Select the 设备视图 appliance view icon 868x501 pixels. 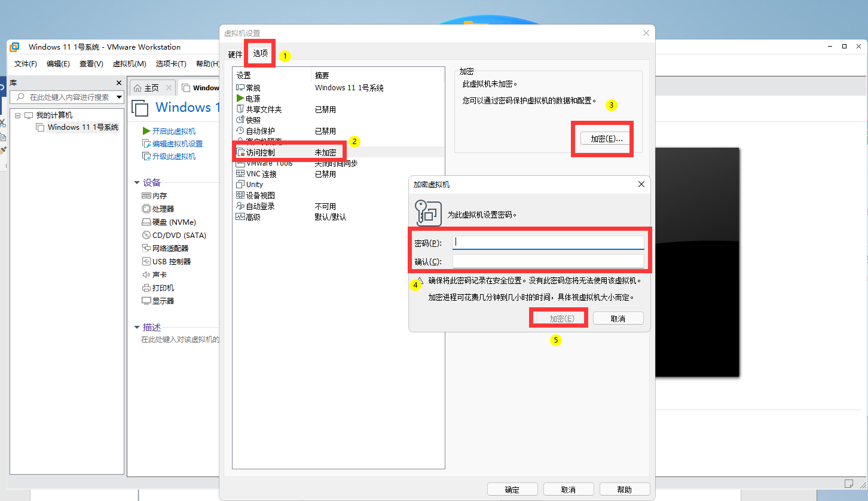click(240, 195)
